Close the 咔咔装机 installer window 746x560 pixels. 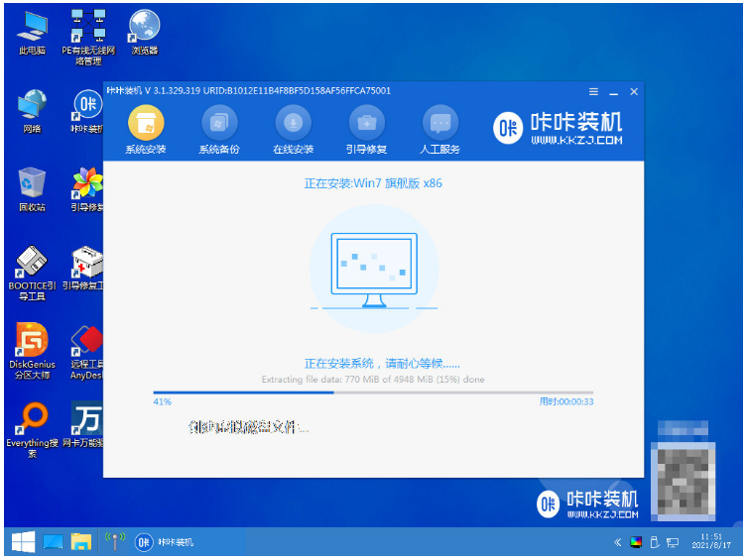[x=634, y=91]
